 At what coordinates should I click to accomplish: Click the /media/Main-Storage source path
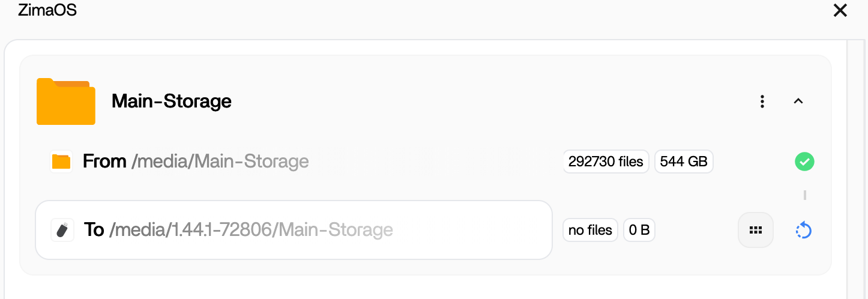pos(220,162)
